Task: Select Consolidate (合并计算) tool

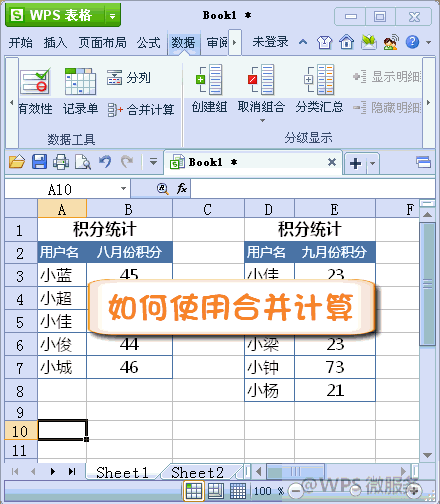Action: point(141,109)
